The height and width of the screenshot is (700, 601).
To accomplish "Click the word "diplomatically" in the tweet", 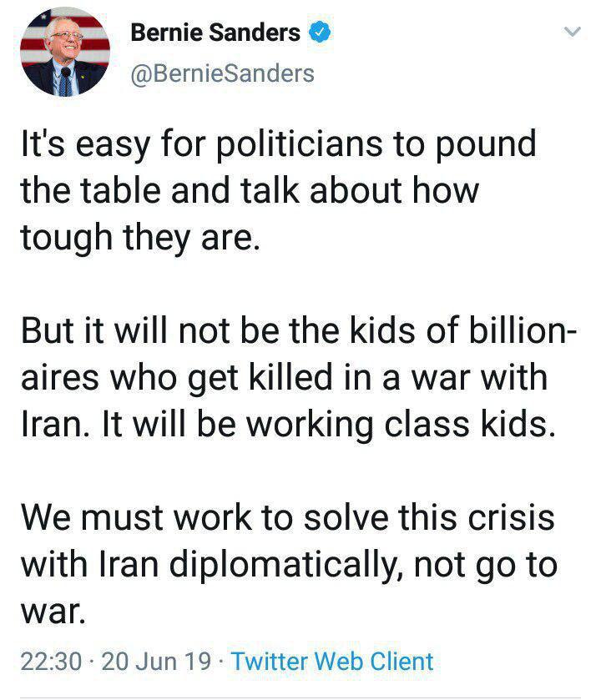I will [x=284, y=566].
